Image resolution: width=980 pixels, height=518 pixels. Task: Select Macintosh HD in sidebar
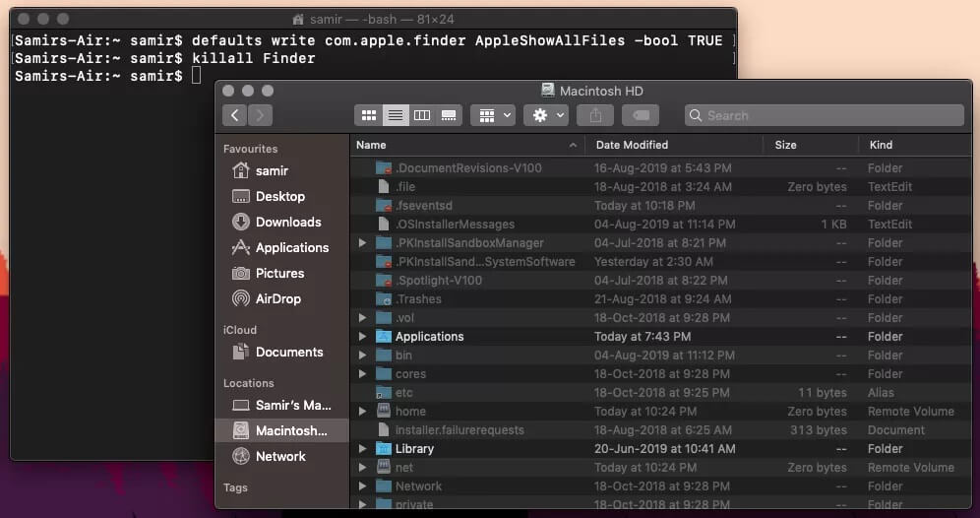coord(281,431)
